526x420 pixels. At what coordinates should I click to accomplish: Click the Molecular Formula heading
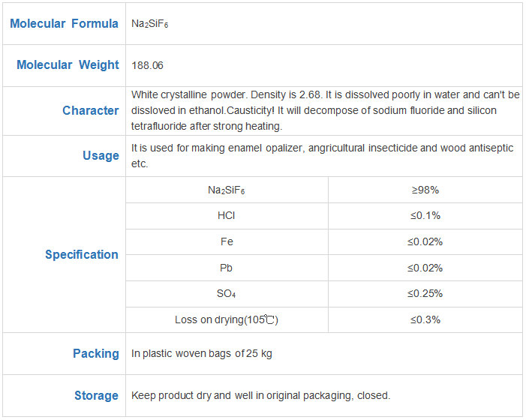click(64, 23)
